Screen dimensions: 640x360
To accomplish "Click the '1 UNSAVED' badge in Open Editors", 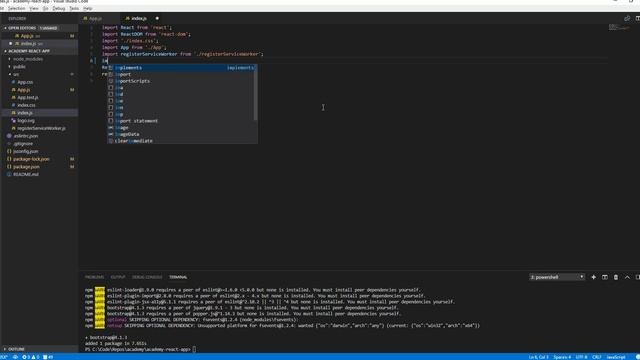I will tap(49, 28).
